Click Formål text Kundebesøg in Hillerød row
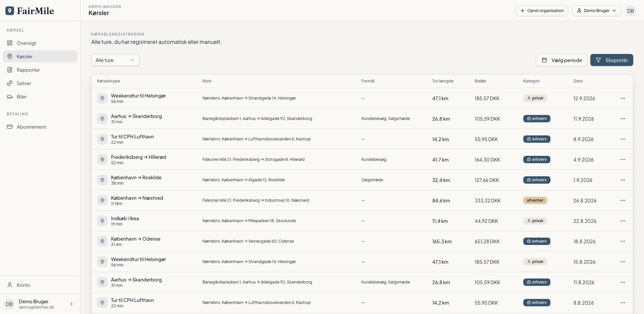 click(374, 160)
